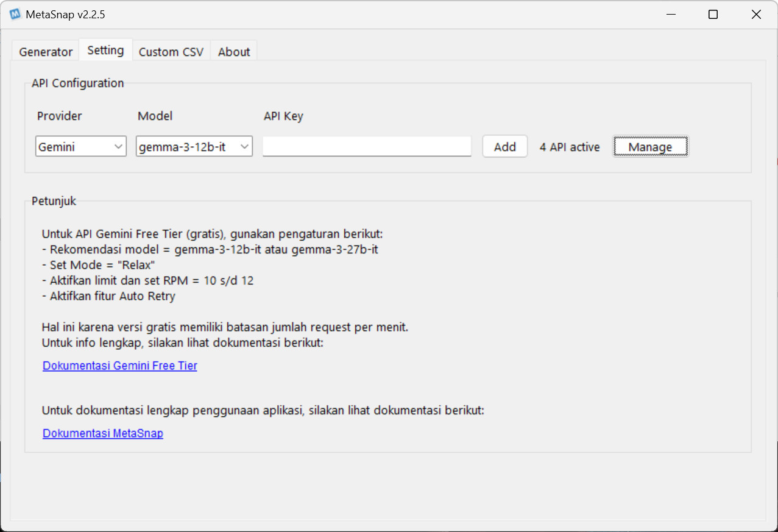
Task: Click the Manage button
Action: [651, 146]
